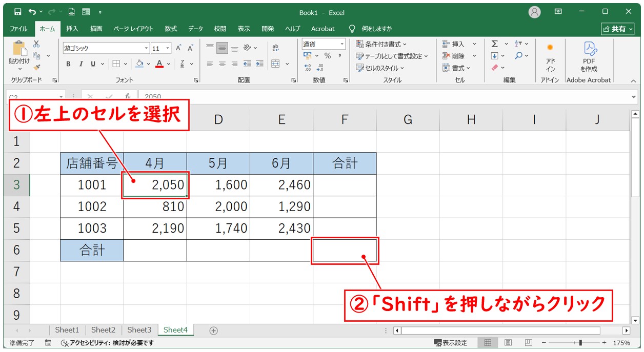
Task: Click the Format Painter brush icon
Action: pos(36,67)
